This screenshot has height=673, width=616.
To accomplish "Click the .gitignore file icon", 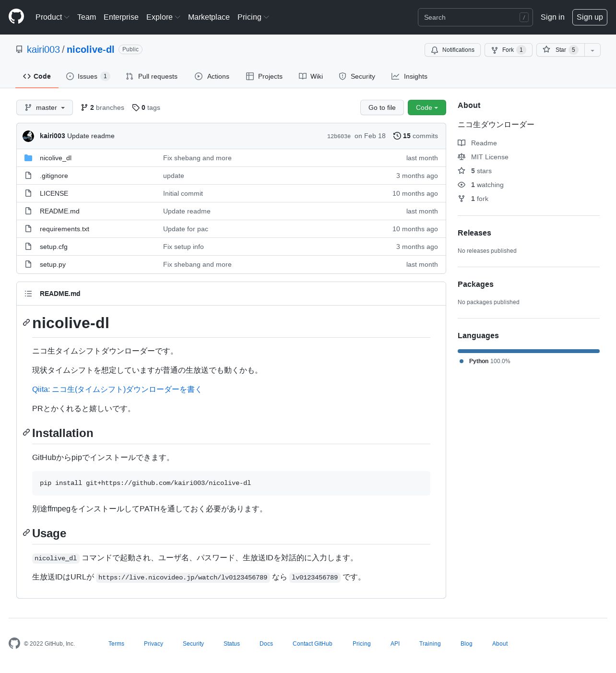I will click(28, 176).
